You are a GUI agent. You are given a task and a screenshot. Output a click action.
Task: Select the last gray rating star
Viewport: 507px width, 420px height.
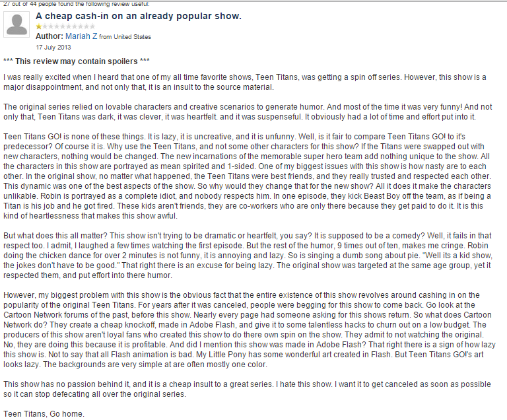point(92,26)
